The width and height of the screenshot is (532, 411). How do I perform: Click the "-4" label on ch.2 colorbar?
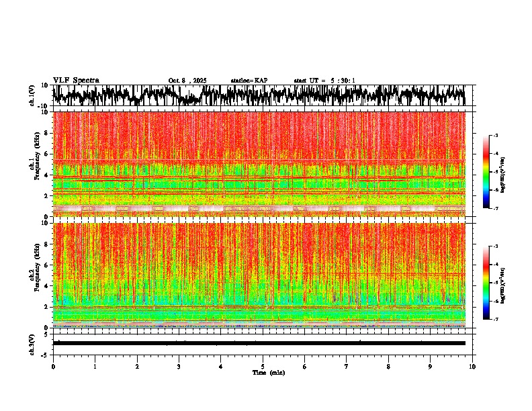click(x=495, y=265)
